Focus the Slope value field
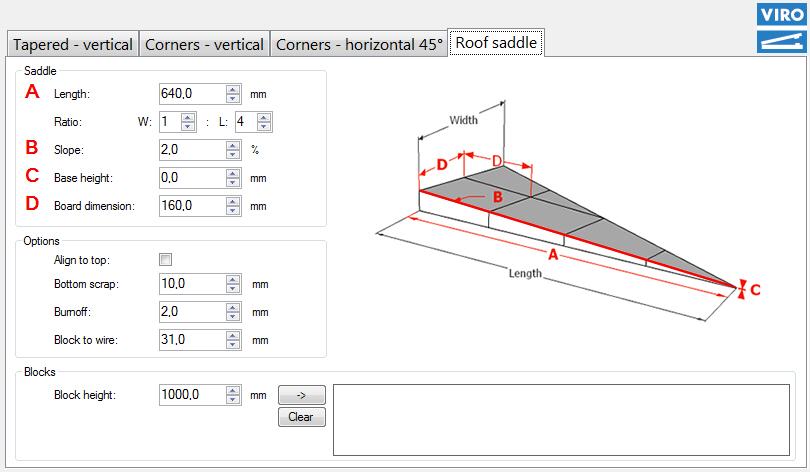 coord(192,150)
